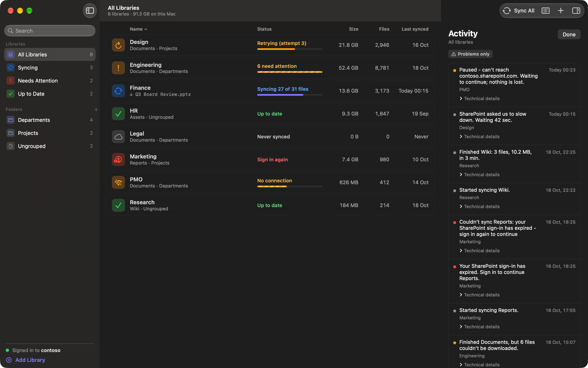Click the Sign in again status for Marketing
This screenshot has width=588, height=368.
272,159
